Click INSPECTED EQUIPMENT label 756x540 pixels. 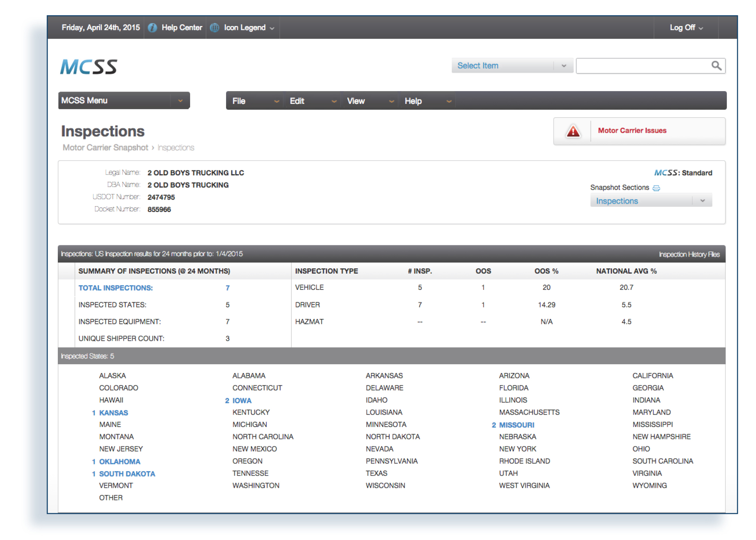(x=119, y=322)
